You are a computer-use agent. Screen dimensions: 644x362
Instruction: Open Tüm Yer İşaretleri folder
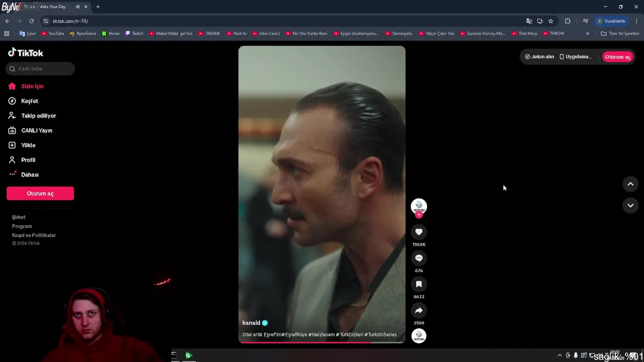[620, 34]
